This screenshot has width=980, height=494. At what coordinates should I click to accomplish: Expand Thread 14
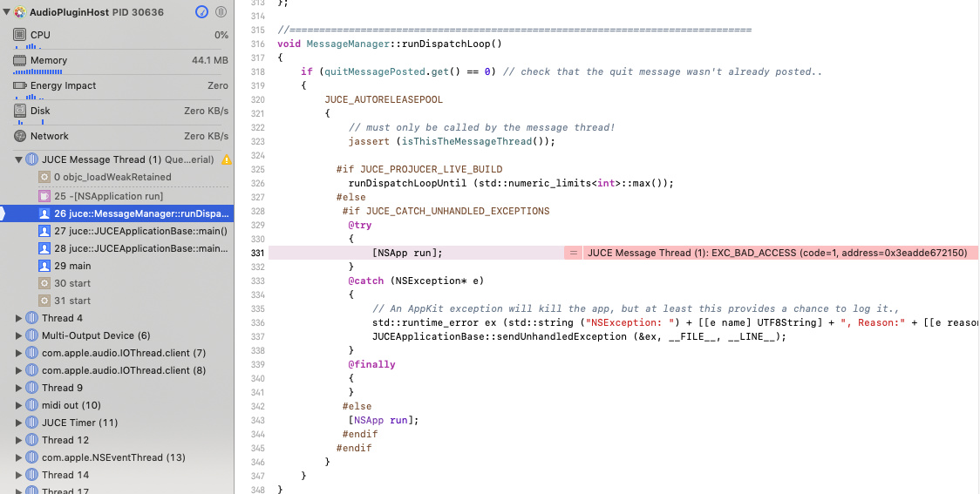(x=19, y=475)
